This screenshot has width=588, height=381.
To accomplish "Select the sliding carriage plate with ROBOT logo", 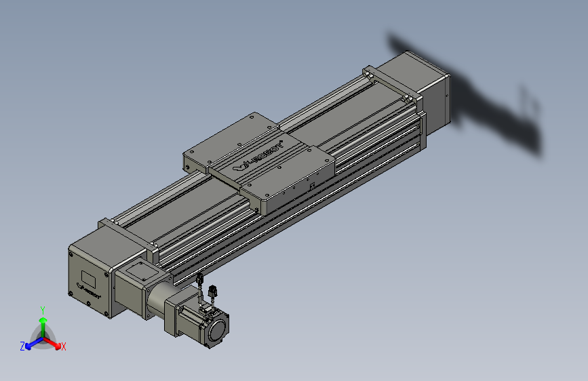I will (259, 163).
